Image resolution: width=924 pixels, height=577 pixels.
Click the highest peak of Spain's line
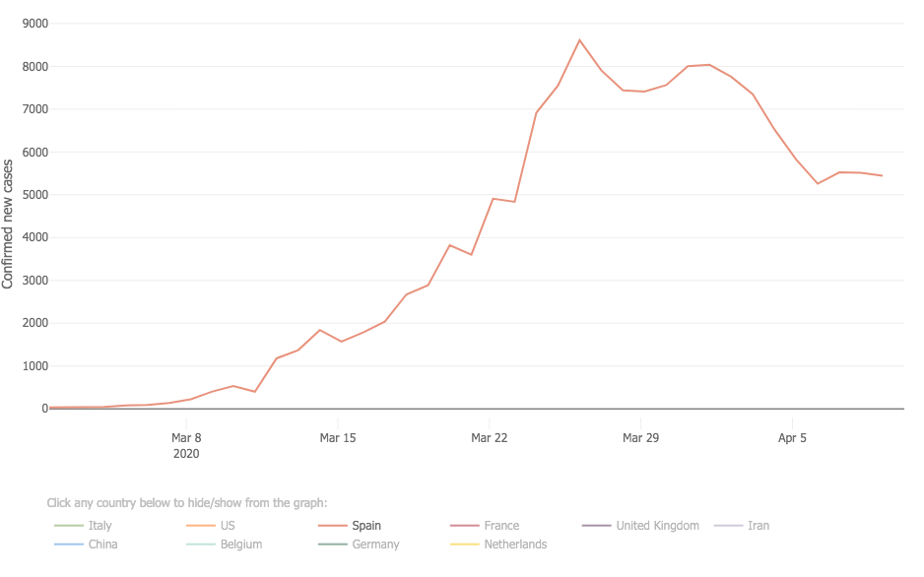pyautogui.click(x=579, y=40)
